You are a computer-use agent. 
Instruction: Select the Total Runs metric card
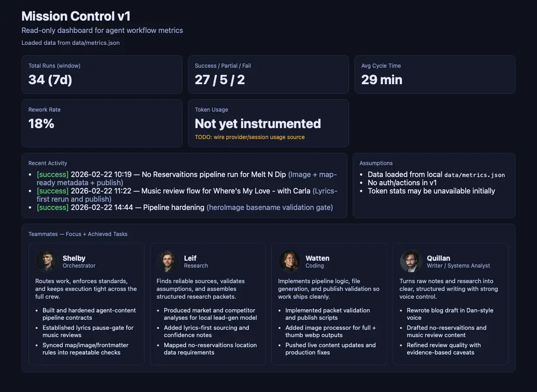coord(102,75)
